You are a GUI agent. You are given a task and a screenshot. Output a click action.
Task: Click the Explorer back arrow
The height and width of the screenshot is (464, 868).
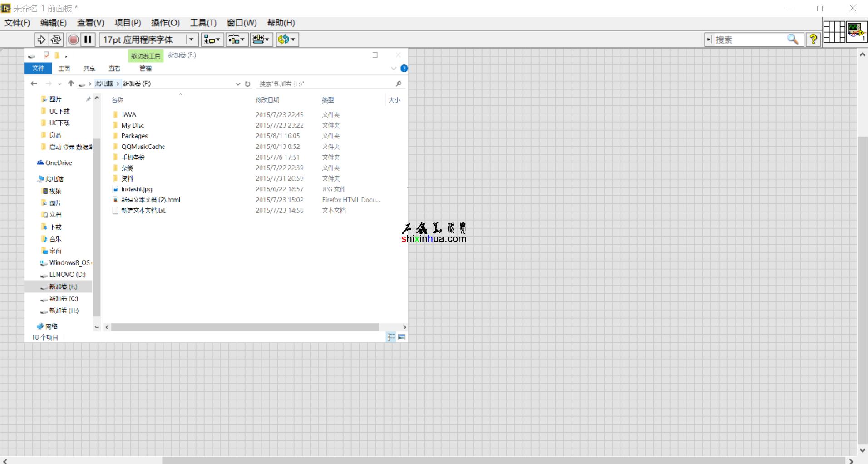[34, 84]
